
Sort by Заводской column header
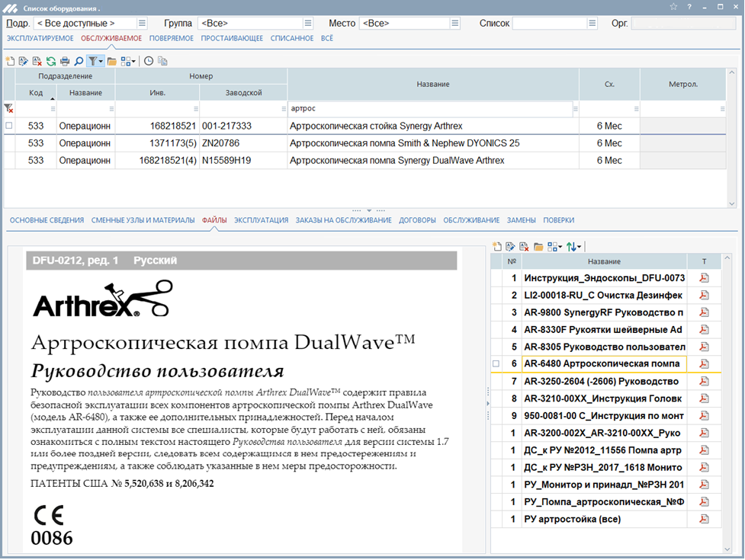[x=243, y=92]
